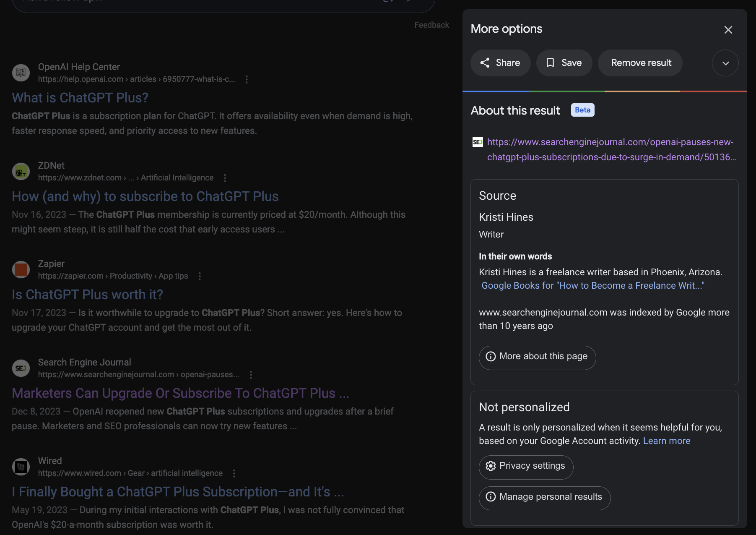The image size is (756, 535).
Task: Open three-dot menu for Search Engine Journal result
Action: click(x=251, y=375)
